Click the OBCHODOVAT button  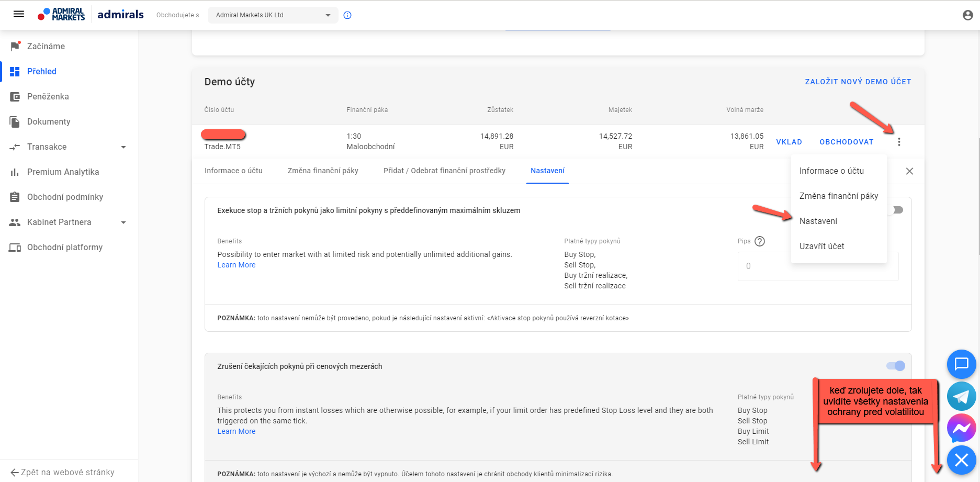click(847, 142)
